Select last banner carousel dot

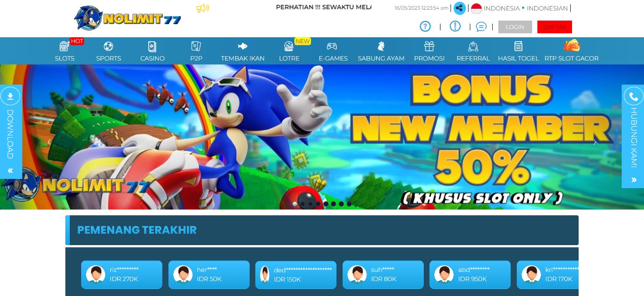click(x=349, y=204)
